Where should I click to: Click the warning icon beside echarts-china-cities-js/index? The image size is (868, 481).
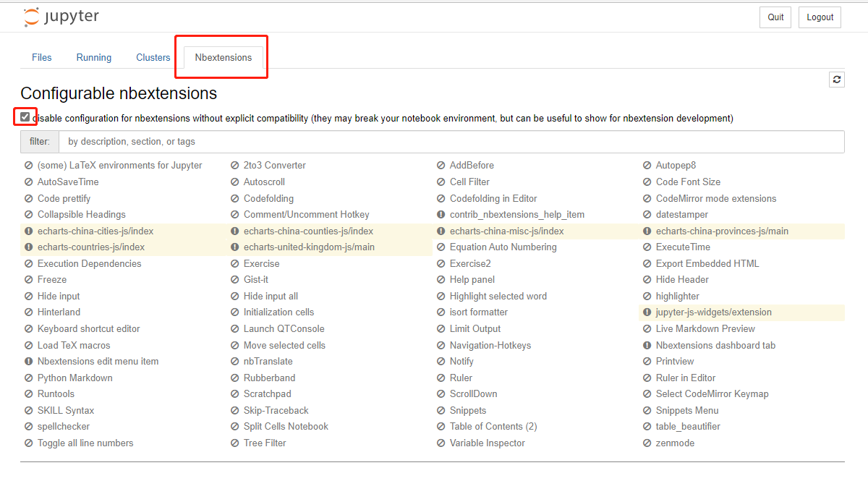tap(29, 231)
